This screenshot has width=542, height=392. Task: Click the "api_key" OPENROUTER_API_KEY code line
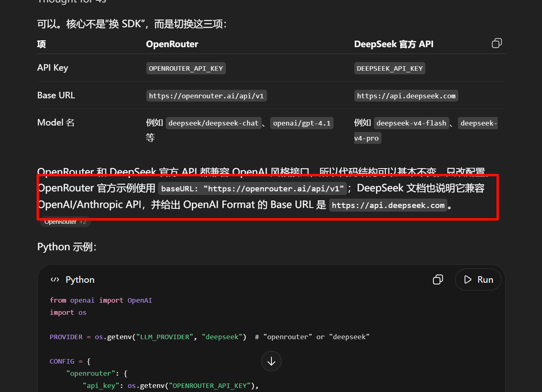[x=171, y=386]
